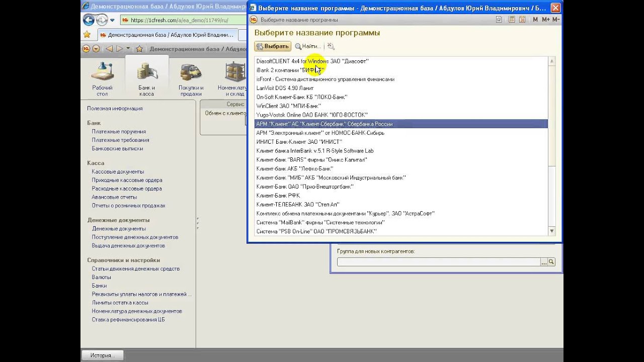Close the Выберите название программы dialog
644x362 pixels.
[555, 8]
